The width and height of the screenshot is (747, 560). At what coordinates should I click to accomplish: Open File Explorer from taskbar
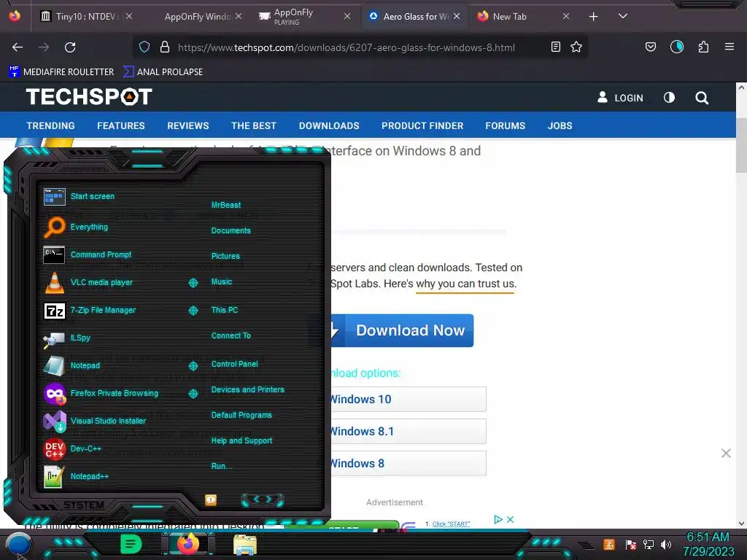[x=245, y=545]
